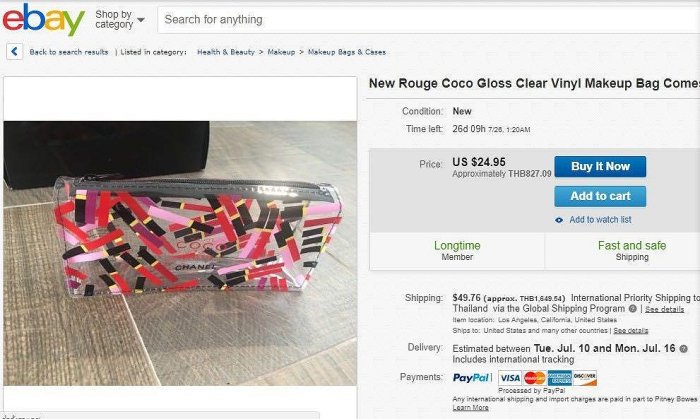700x419 pixels.
Task: Open the Makeup breadcrumb category
Action: (x=281, y=52)
